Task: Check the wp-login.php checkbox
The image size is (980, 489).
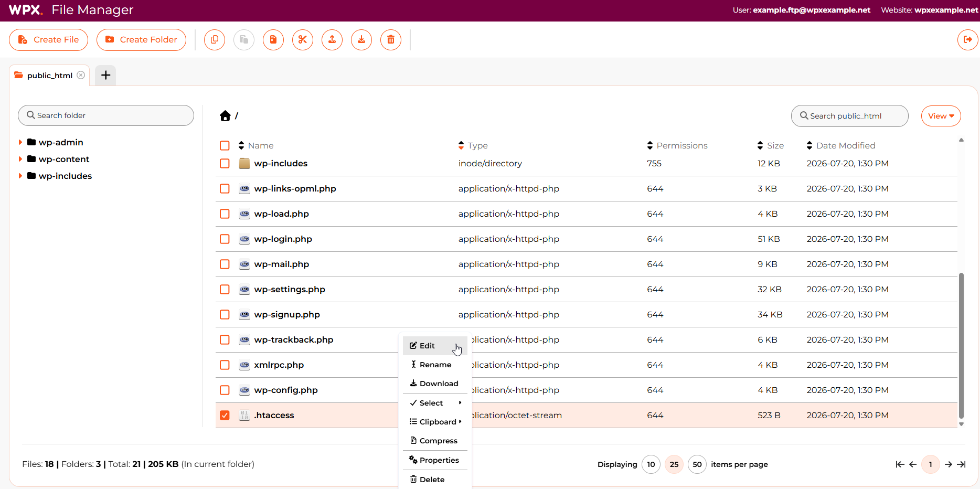Action: click(x=225, y=239)
